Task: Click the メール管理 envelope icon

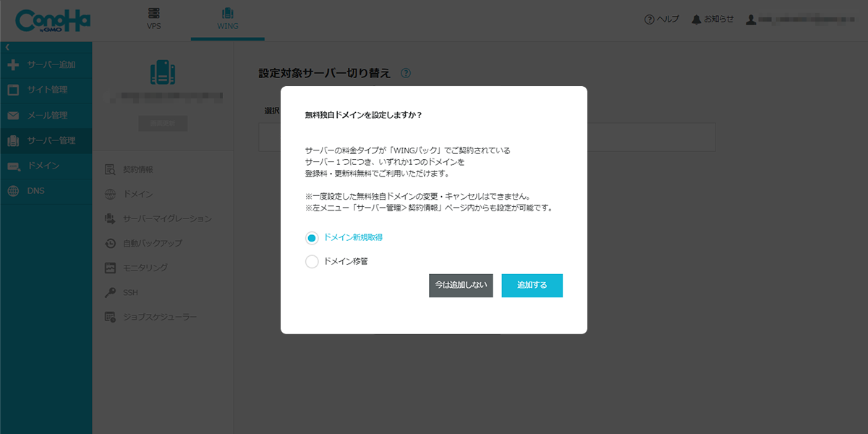Action: coord(13,116)
